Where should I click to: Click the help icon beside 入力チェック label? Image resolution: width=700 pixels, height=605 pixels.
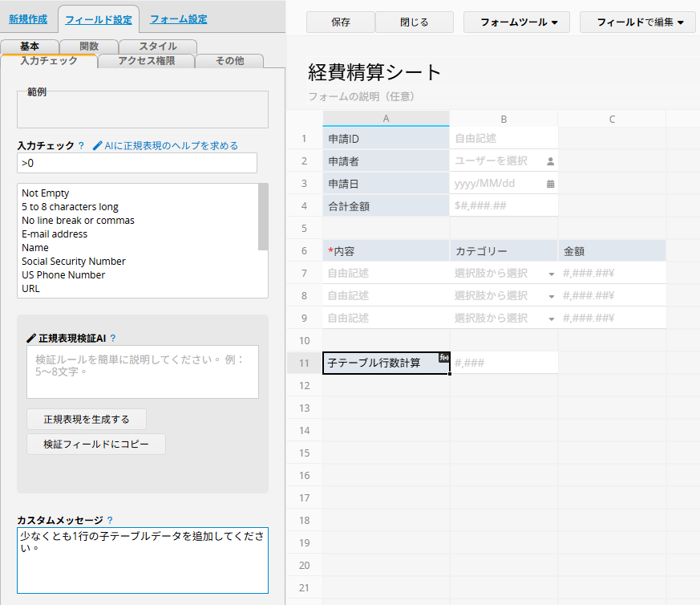pos(81,146)
